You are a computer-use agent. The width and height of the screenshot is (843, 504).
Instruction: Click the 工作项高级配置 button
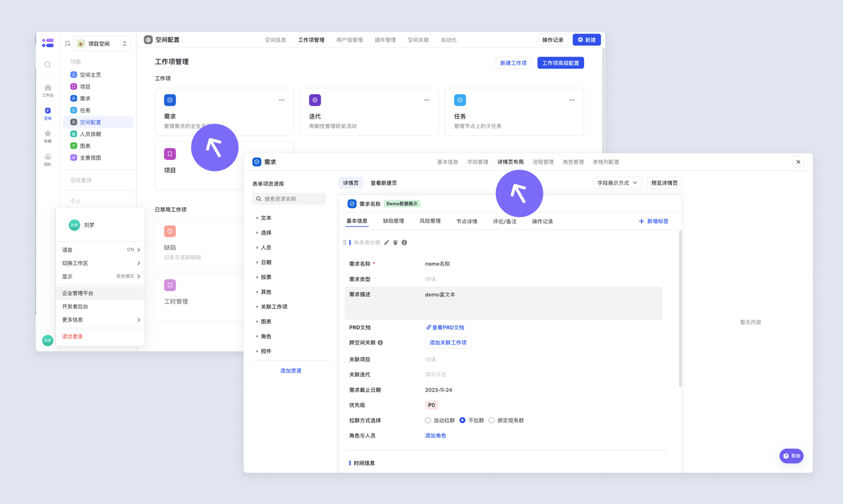coord(560,63)
